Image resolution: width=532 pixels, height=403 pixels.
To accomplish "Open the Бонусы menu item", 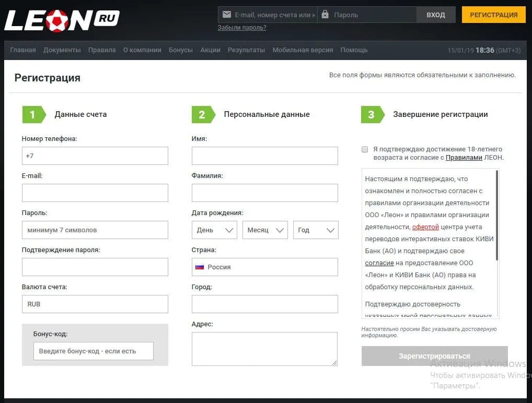I will pos(180,50).
